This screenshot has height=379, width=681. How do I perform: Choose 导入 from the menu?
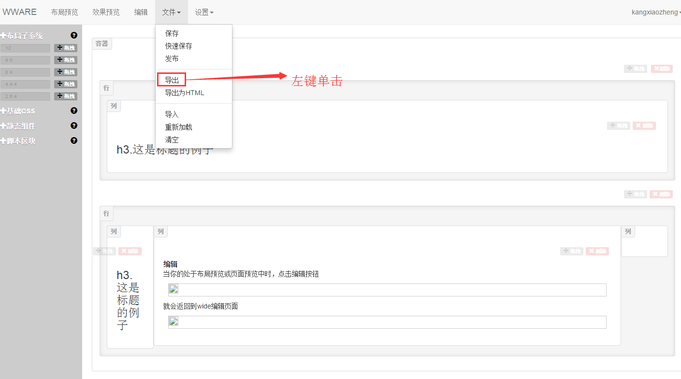point(172,114)
